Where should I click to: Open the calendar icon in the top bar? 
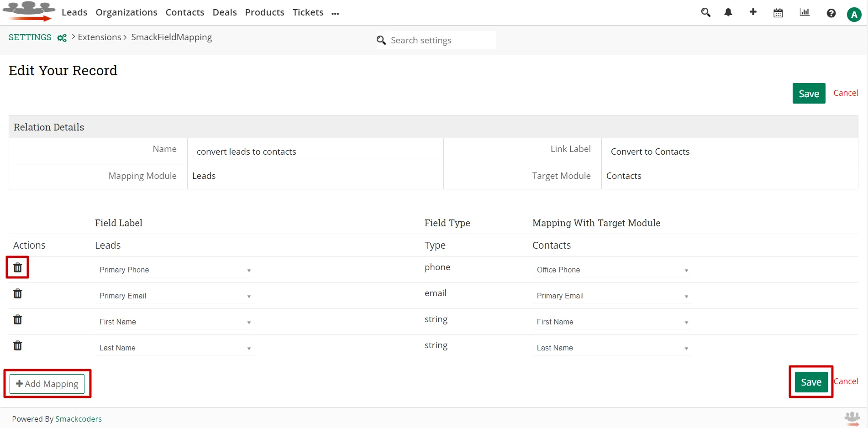pos(778,13)
